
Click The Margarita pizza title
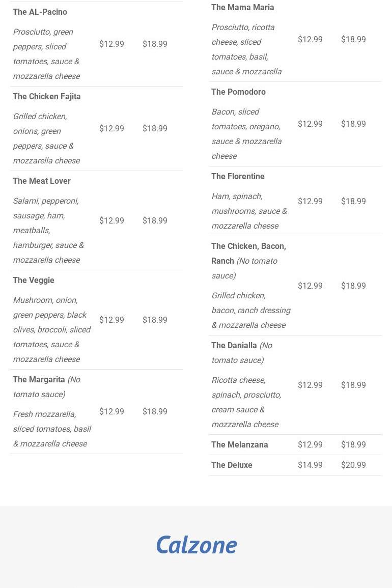click(x=39, y=379)
